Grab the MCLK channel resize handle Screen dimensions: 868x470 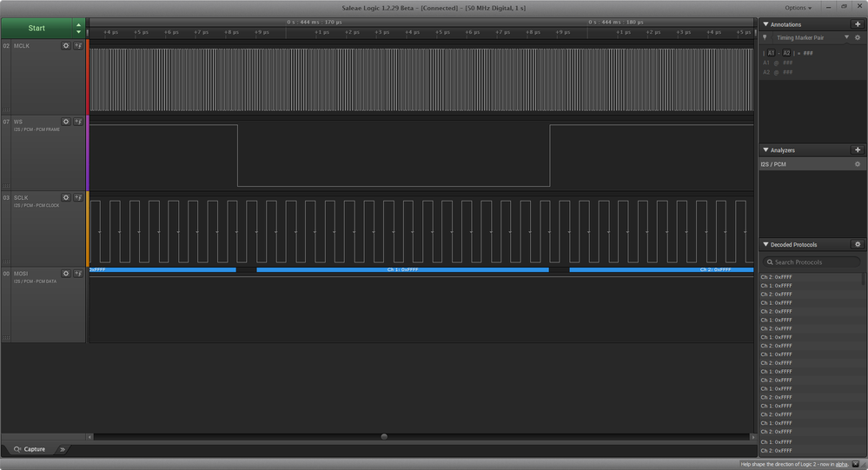pyautogui.click(x=6, y=109)
